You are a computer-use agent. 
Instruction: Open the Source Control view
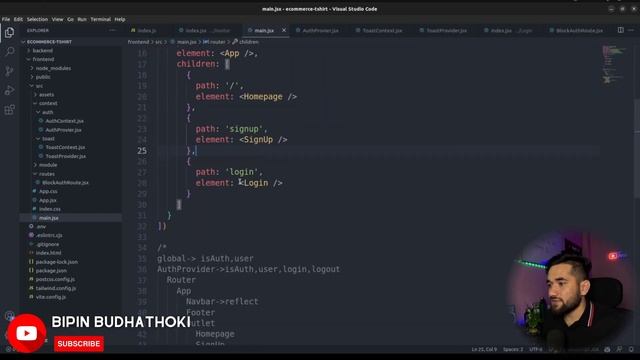click(x=9, y=71)
